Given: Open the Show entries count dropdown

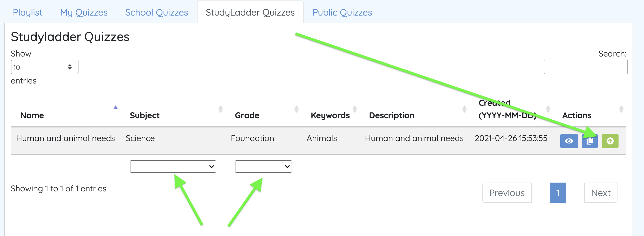Looking at the screenshot, I should (x=44, y=67).
